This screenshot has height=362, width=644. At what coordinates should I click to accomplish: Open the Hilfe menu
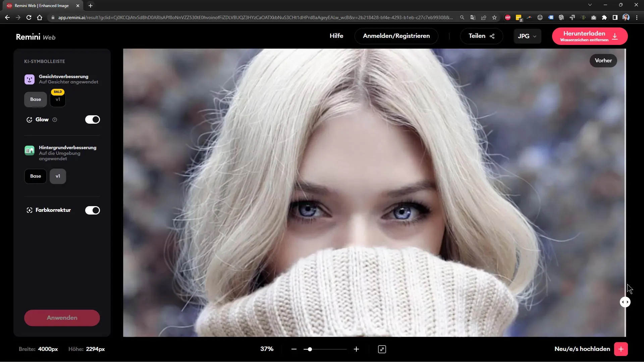click(x=336, y=36)
